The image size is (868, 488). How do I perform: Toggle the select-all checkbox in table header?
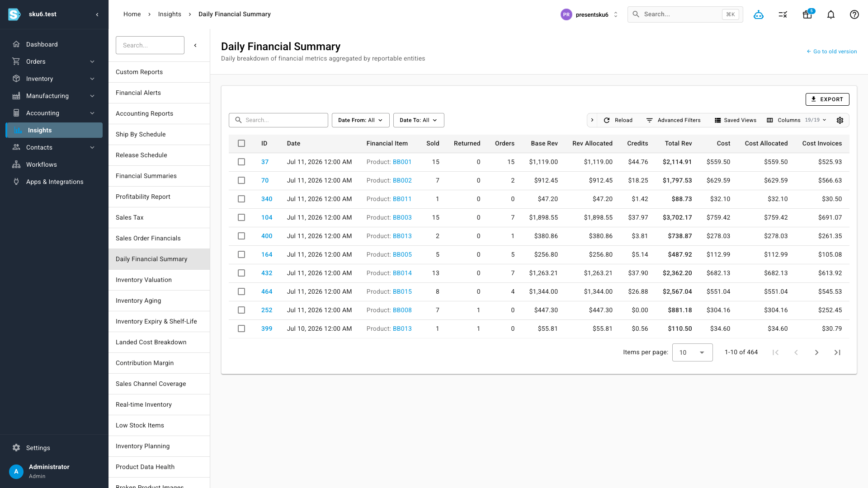(x=241, y=143)
